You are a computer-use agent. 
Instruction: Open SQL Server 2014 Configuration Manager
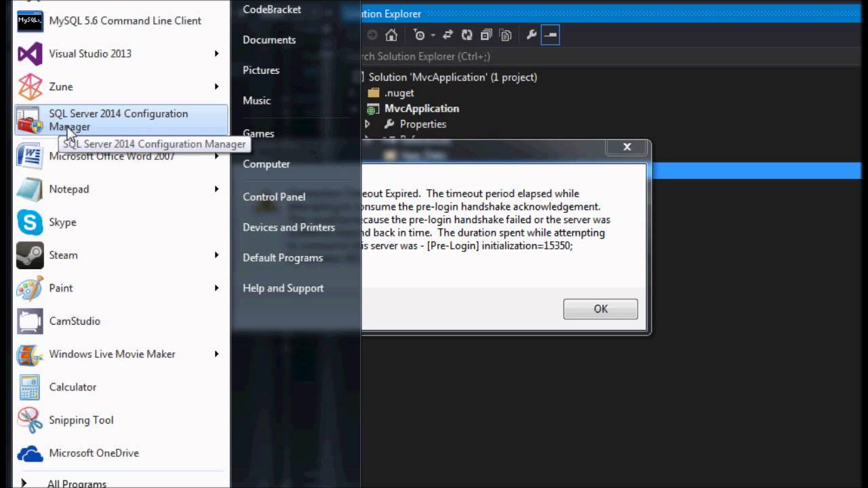[121, 120]
